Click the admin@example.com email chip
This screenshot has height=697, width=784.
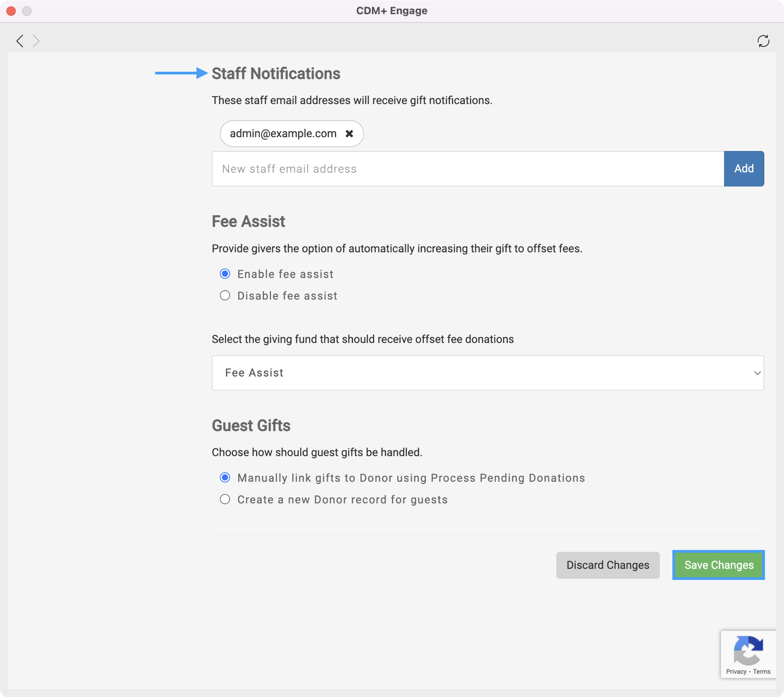[x=283, y=133]
